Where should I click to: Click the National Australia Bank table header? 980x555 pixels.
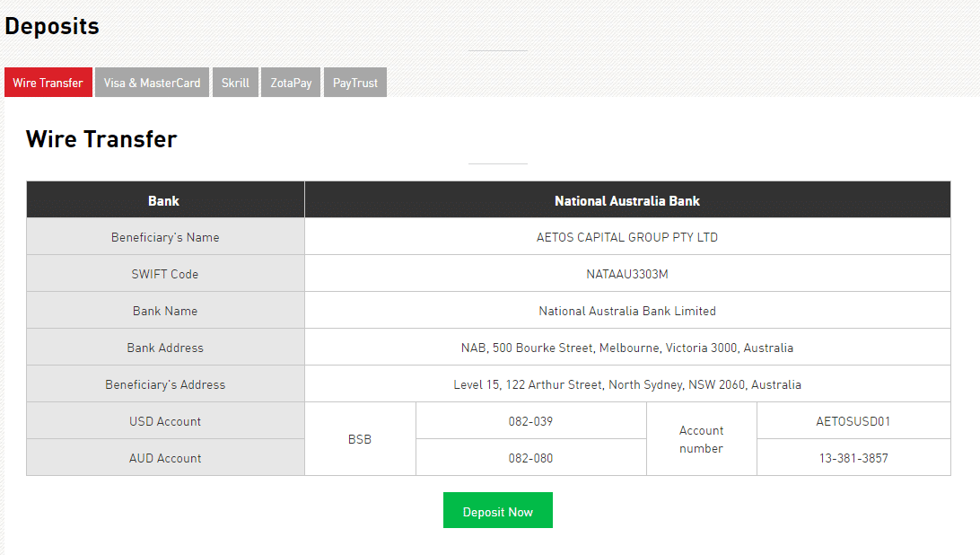[626, 201]
